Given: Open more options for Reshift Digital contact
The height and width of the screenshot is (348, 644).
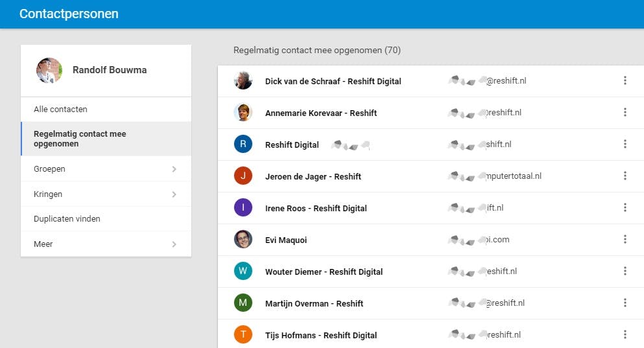Looking at the screenshot, I should tap(625, 145).
